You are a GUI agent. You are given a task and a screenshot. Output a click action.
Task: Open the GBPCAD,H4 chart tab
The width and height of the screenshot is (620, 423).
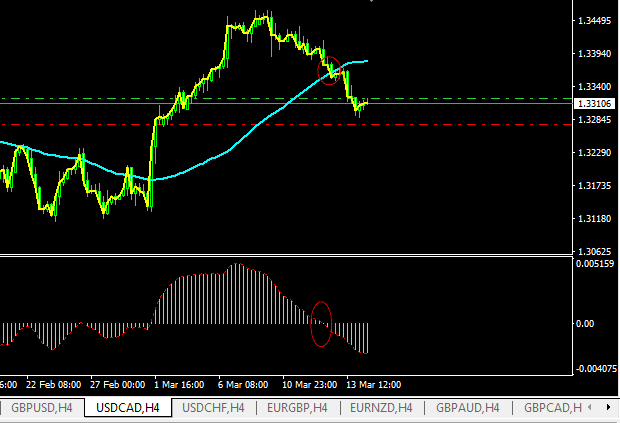[550, 407]
